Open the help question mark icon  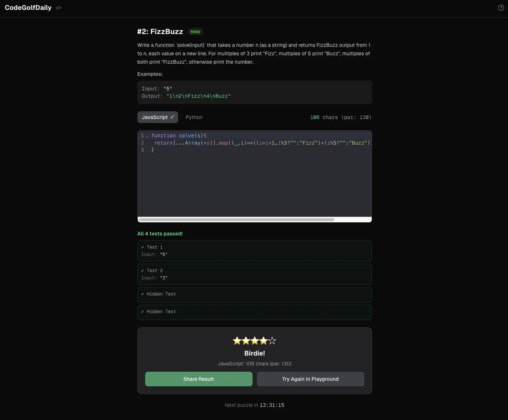click(x=501, y=7)
